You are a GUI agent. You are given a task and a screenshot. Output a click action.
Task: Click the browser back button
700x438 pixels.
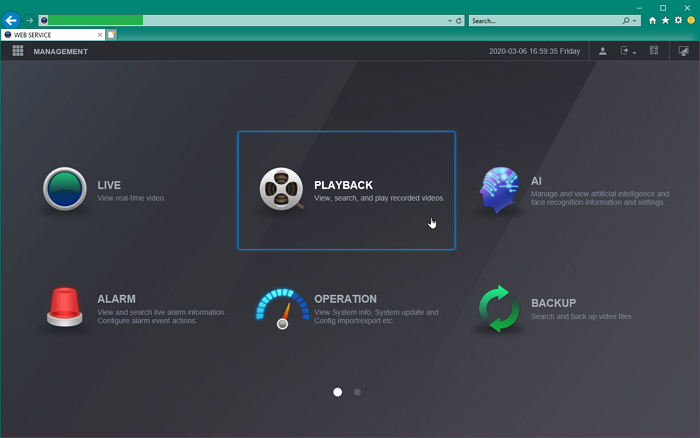point(12,19)
